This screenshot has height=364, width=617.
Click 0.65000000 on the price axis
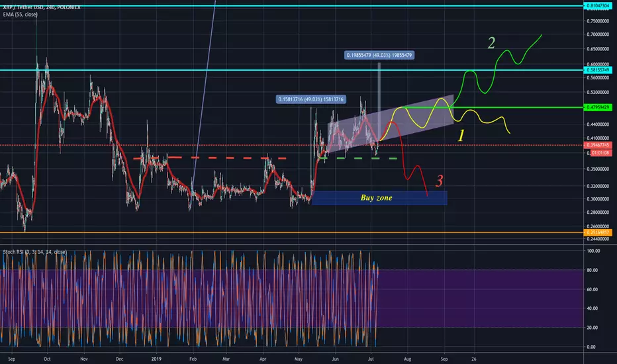598,49
